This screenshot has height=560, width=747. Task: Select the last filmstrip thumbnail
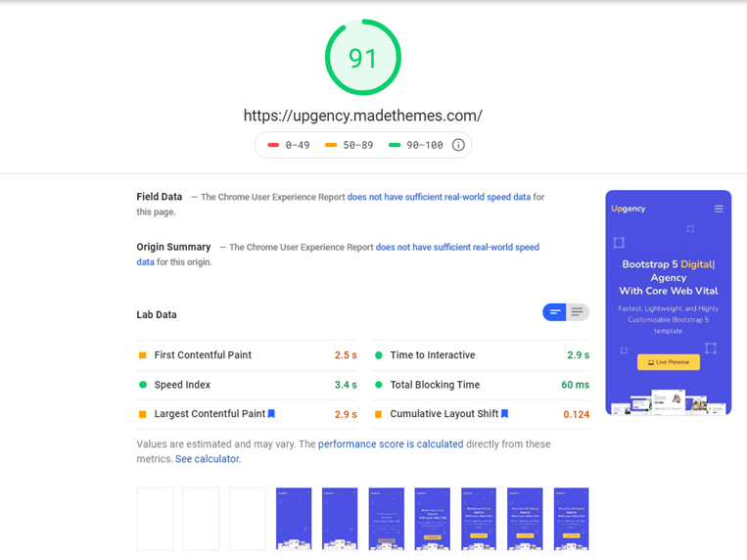[x=571, y=518]
